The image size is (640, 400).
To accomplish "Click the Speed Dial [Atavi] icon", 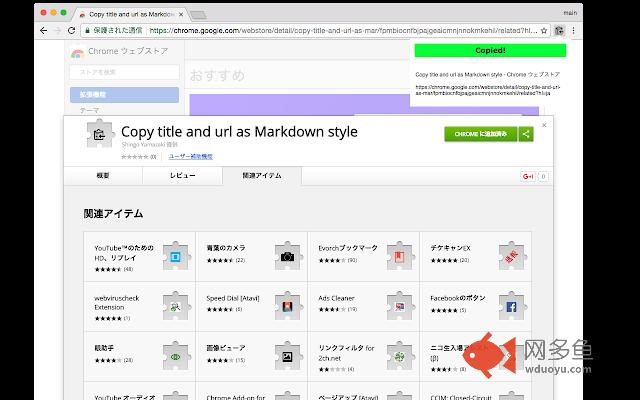I will (288, 306).
